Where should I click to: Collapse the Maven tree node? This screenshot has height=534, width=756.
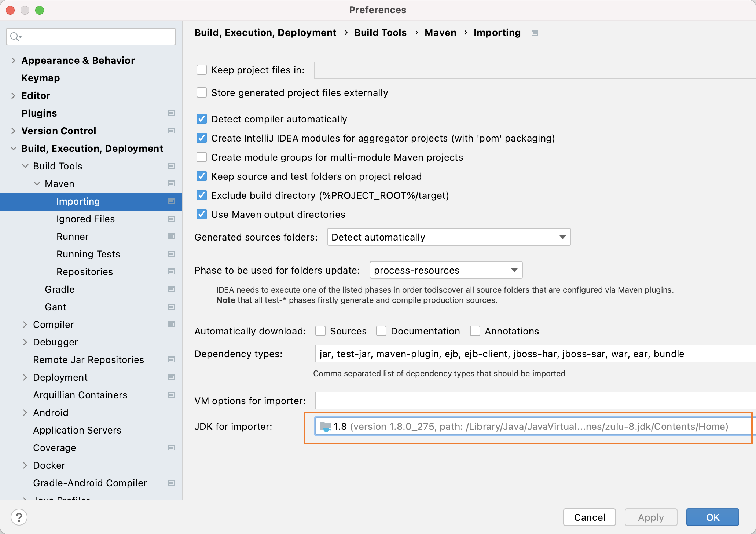pyautogui.click(x=37, y=183)
